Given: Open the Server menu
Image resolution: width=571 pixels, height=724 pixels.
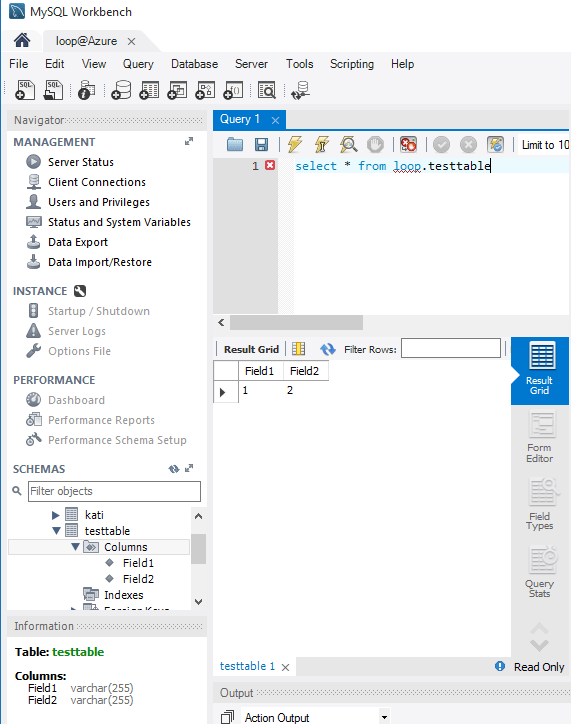Looking at the screenshot, I should tap(251, 64).
